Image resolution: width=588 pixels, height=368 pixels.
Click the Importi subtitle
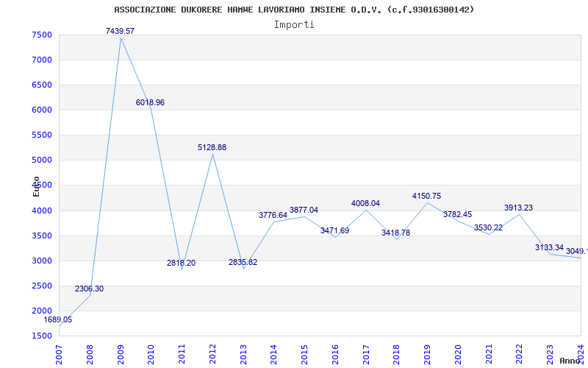coord(294,25)
